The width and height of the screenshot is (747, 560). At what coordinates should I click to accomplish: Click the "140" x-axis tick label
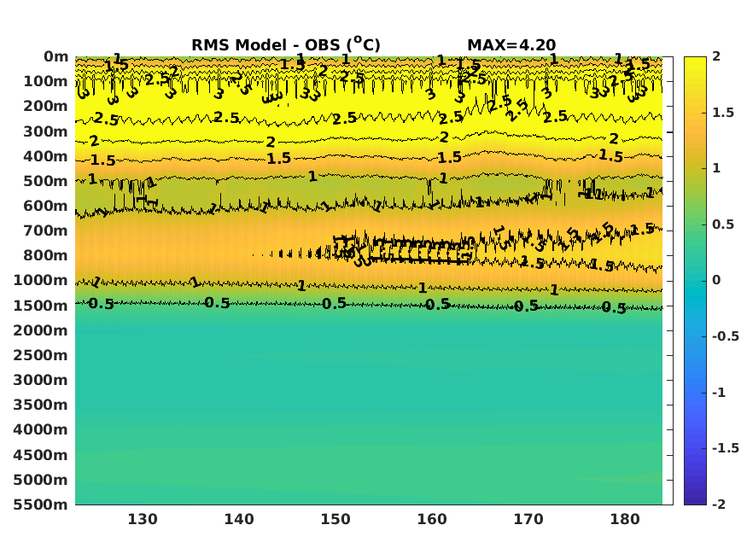pyautogui.click(x=239, y=519)
